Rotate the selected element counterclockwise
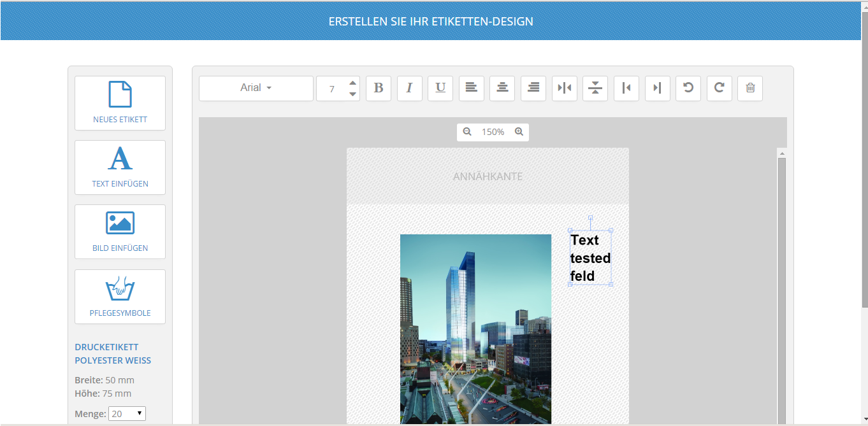868x426 pixels. click(688, 88)
